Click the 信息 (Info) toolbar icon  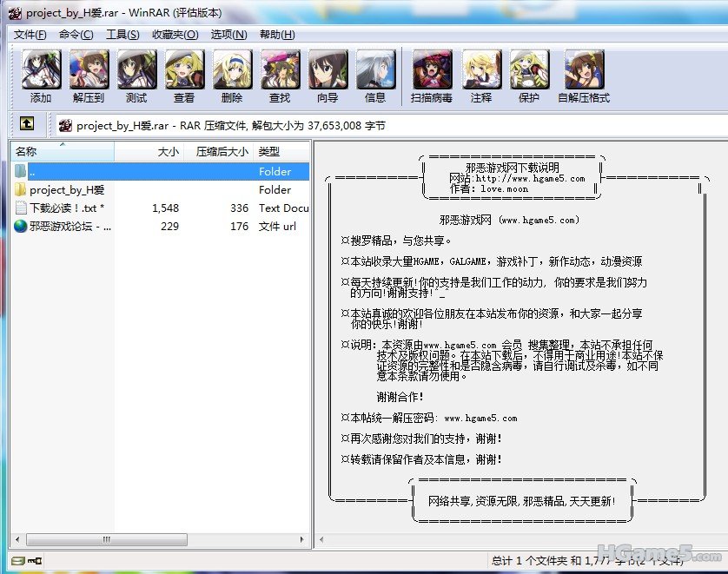pos(375,69)
